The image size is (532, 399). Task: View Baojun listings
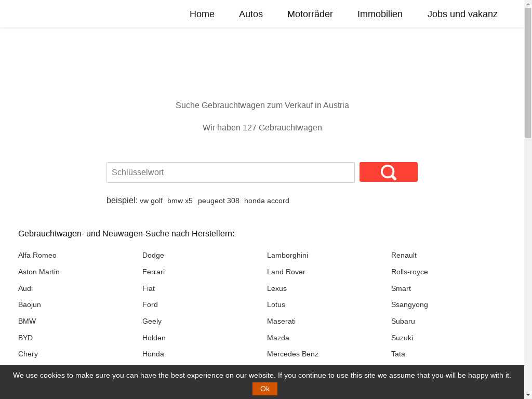[30, 304]
